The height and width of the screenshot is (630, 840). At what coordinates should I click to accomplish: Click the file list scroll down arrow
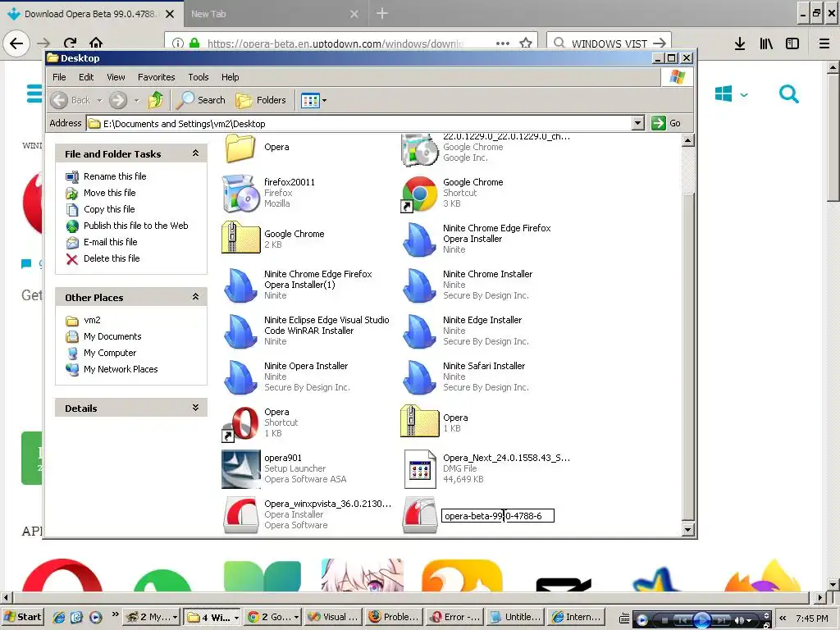point(688,530)
